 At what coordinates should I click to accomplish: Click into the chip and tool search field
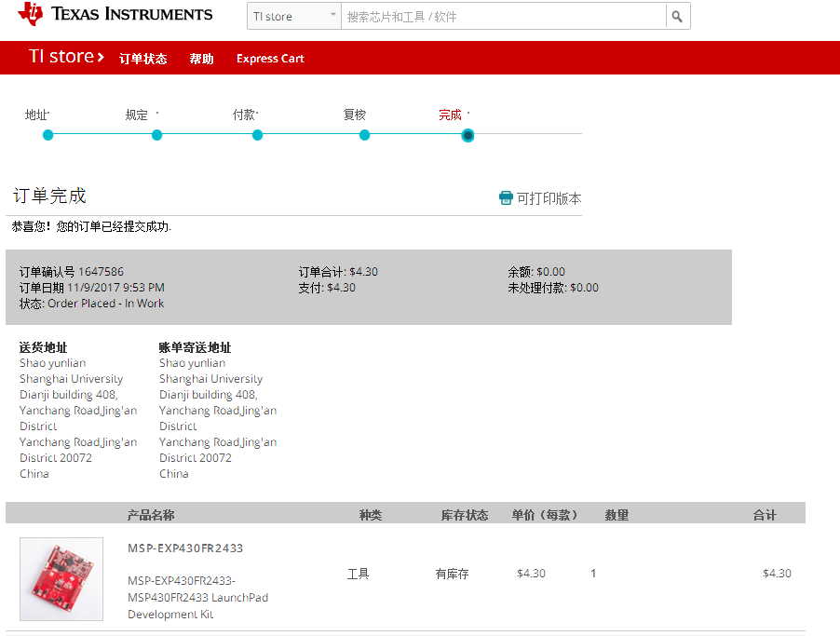(x=504, y=17)
